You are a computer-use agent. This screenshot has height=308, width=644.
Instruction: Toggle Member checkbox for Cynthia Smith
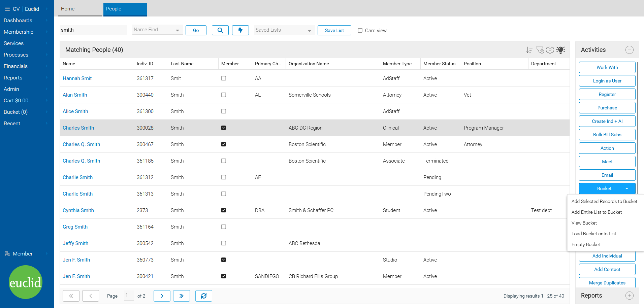click(224, 210)
